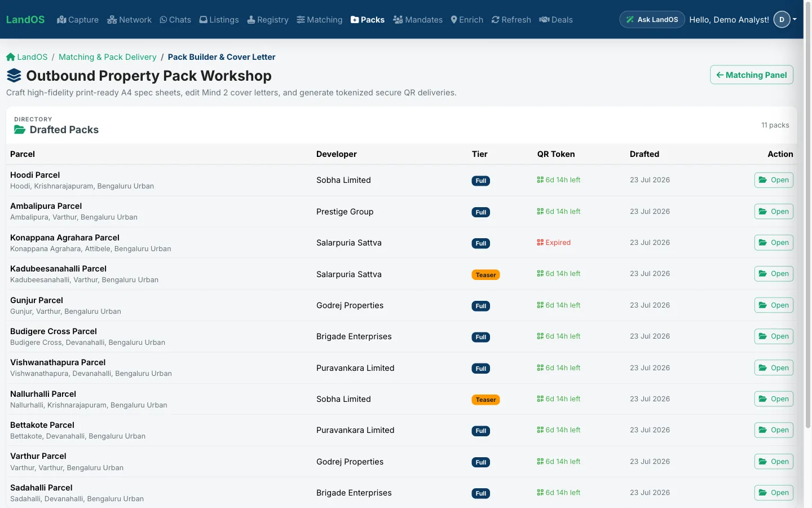The height and width of the screenshot is (508, 812).
Task: Open the Budigere Cross Parcel pack
Action: 774,336
